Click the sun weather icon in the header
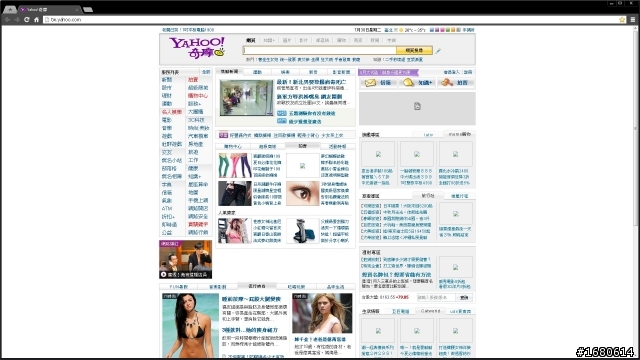The height and width of the screenshot is (360, 640). point(401,30)
